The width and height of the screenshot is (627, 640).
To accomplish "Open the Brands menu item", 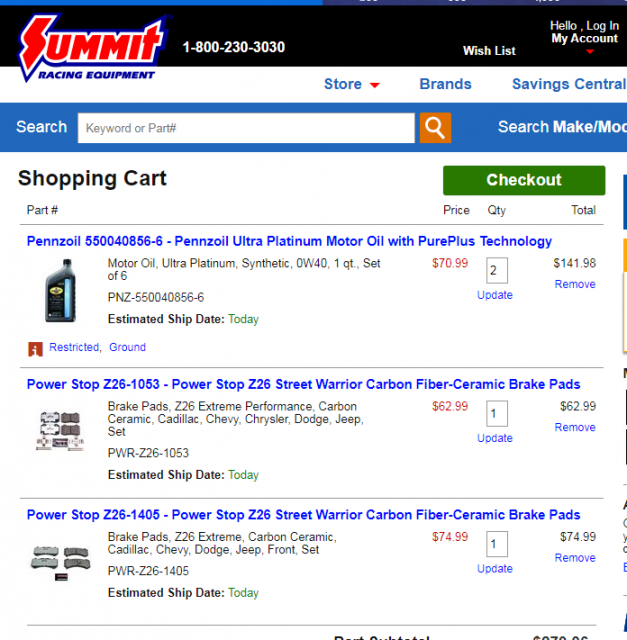I will tap(445, 84).
